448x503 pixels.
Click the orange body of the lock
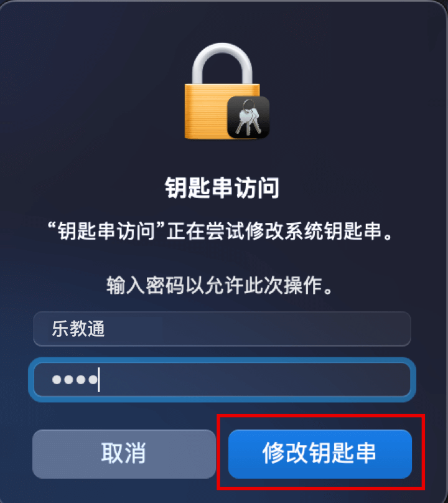(x=205, y=111)
